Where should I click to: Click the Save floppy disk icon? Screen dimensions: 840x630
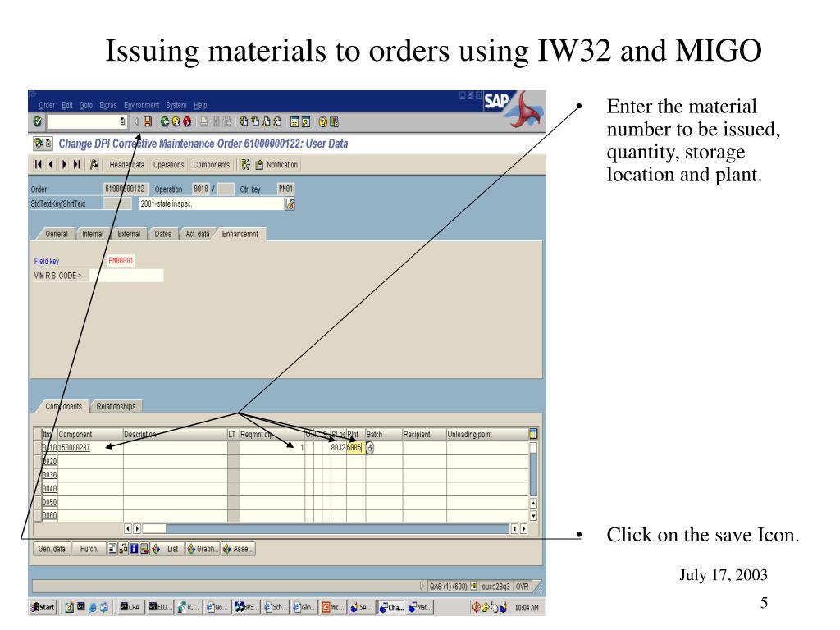click(x=148, y=121)
